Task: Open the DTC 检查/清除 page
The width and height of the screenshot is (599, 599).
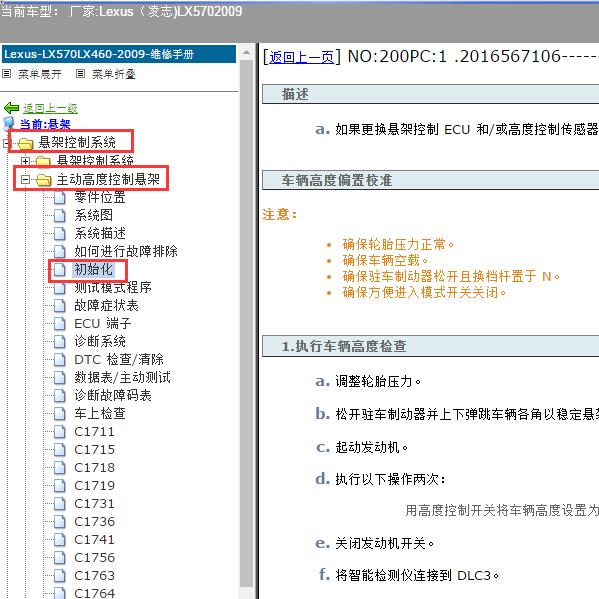Action: 119,360
